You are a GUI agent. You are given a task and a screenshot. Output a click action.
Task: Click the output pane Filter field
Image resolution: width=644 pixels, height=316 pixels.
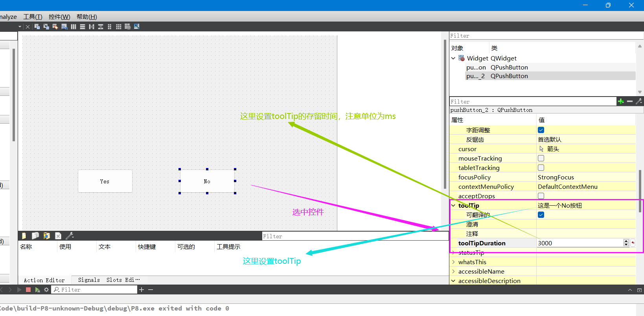pyautogui.click(x=95, y=290)
